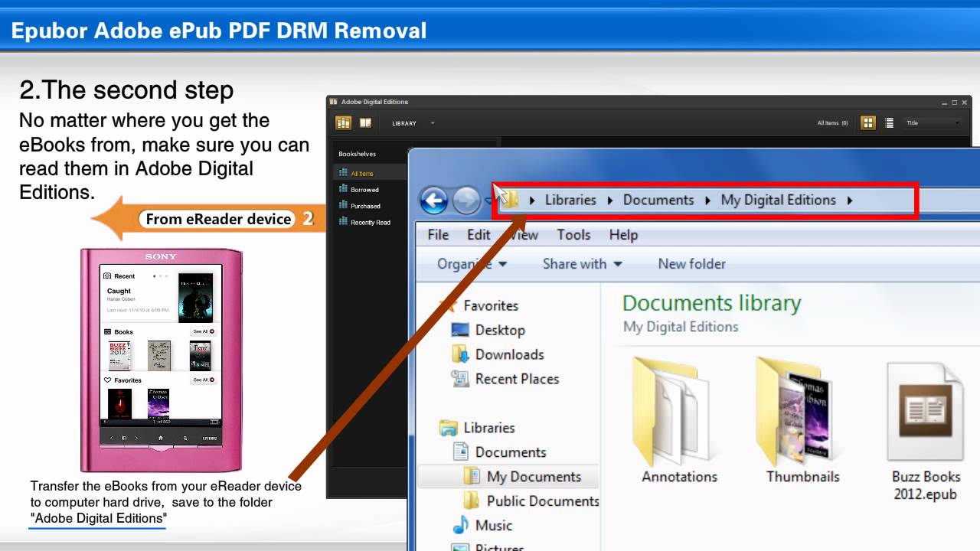
Task: Expand the arrow after My Digital Editions
Action: coord(850,201)
